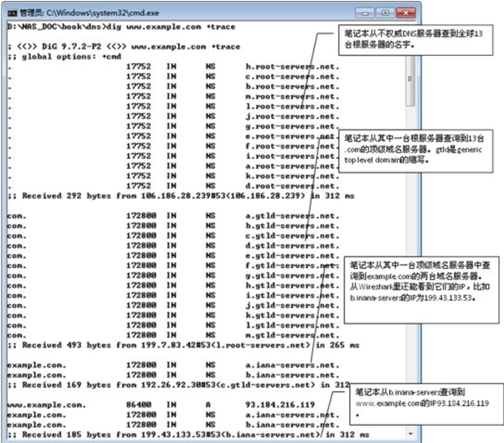Click the global options +cmd line
Screen dimensions: 504x443
click(x=64, y=57)
